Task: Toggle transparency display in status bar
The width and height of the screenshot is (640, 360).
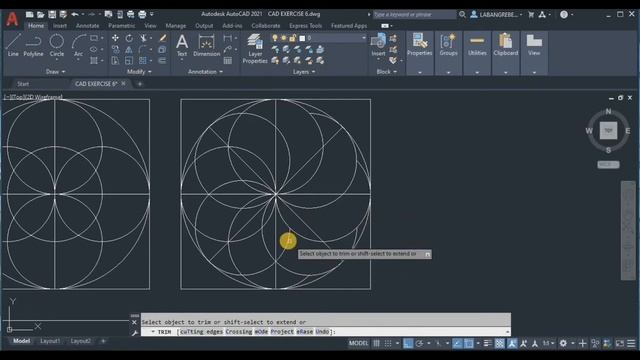Action: [500, 343]
